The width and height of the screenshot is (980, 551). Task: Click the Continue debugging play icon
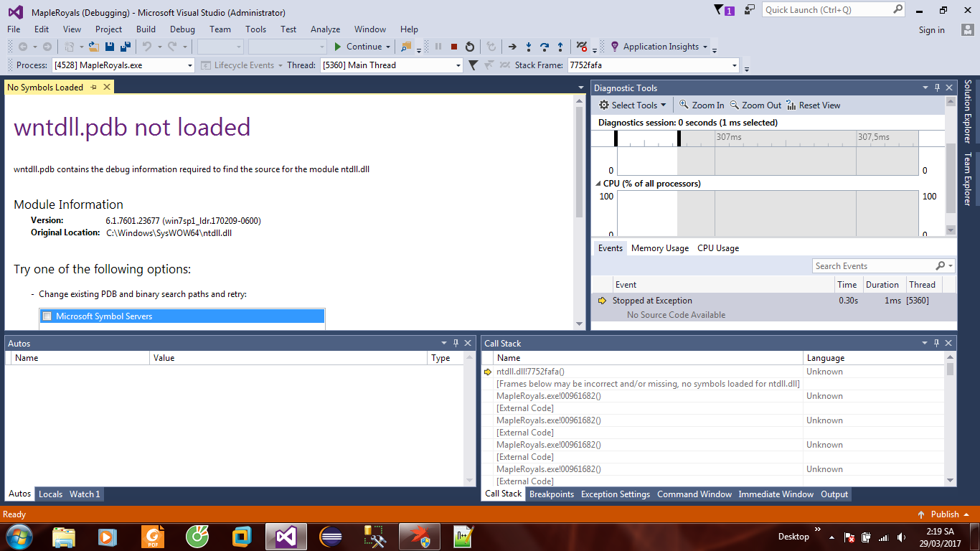pyautogui.click(x=338, y=47)
